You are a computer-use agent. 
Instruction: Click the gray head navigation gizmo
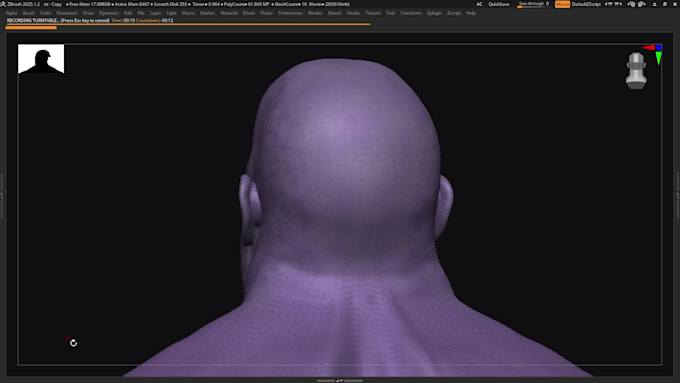636,71
